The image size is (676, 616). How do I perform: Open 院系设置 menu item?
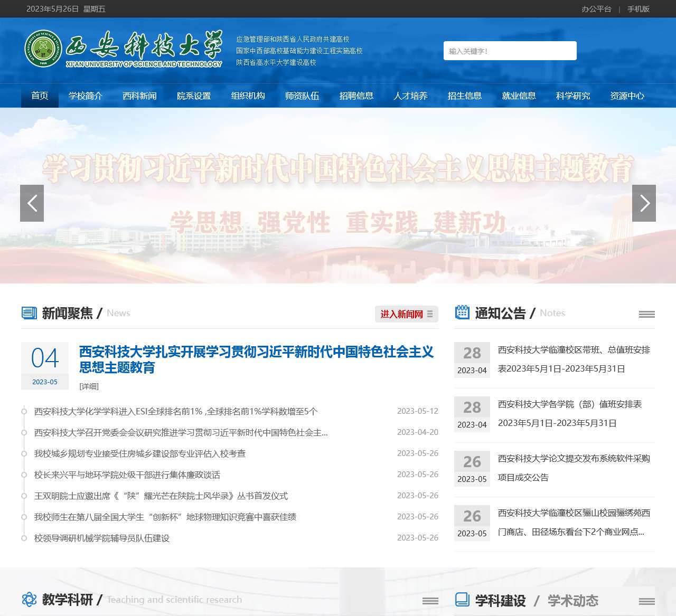click(x=194, y=96)
